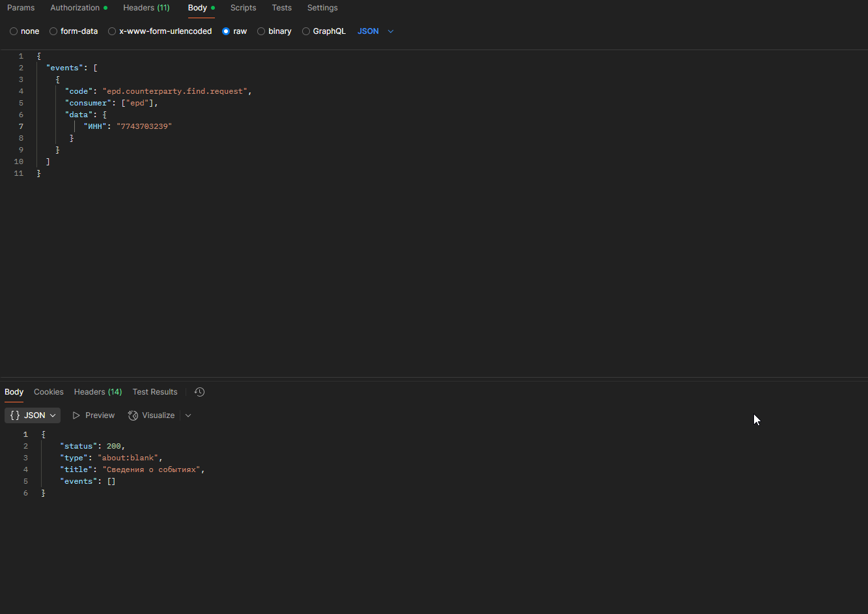Click the "events" key in response body

pos(79,481)
